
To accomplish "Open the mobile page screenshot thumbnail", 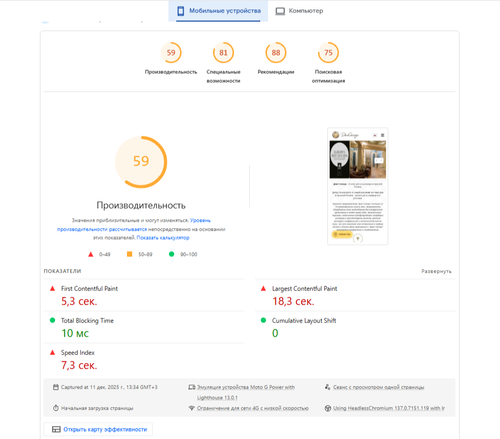I will [x=358, y=186].
